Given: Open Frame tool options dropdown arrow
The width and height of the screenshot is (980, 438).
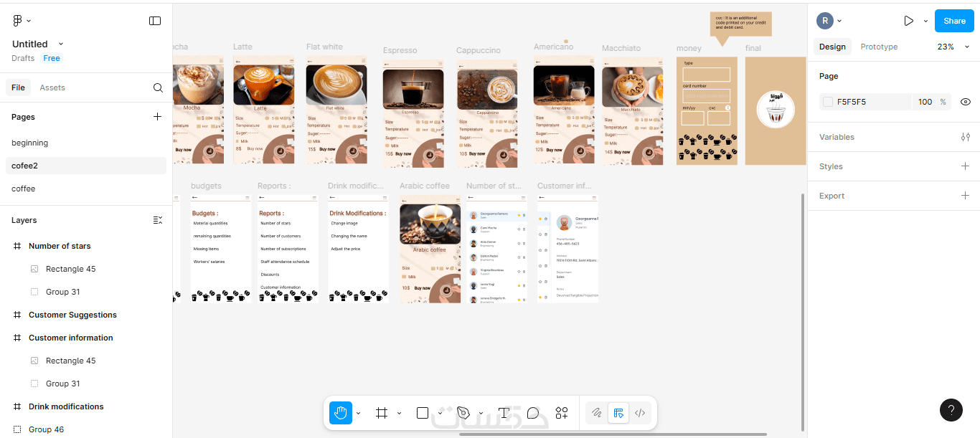Looking at the screenshot, I should coord(399,413).
